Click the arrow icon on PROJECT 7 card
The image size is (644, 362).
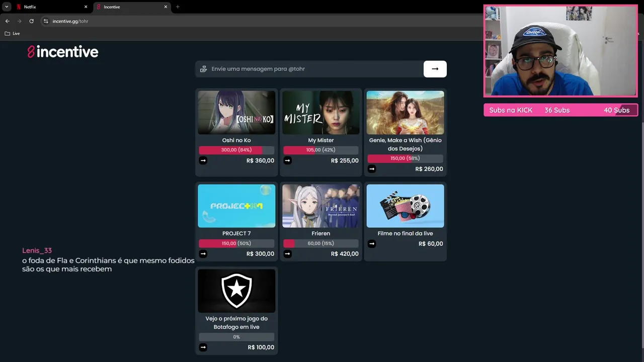(203, 254)
